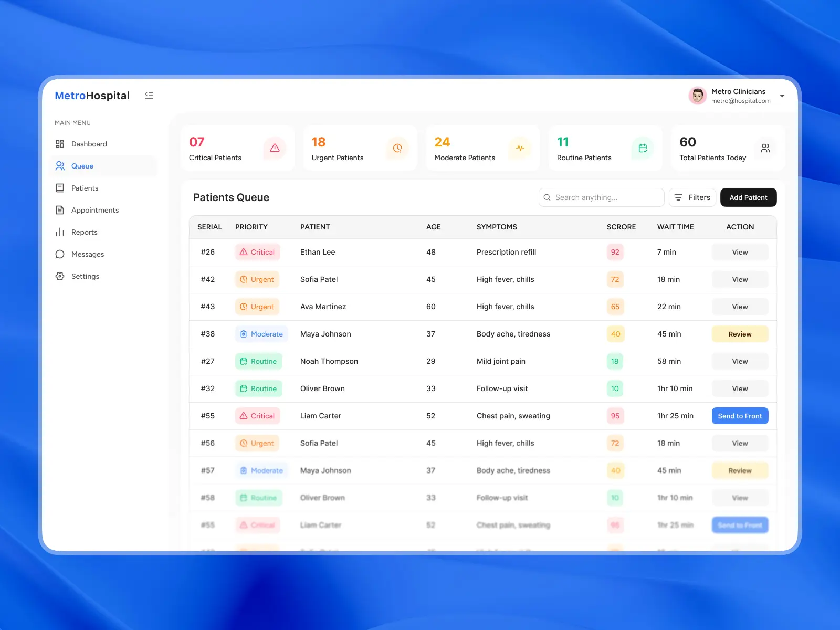Collapse the sidebar with the menu icon
The image size is (840, 630).
coord(149,96)
